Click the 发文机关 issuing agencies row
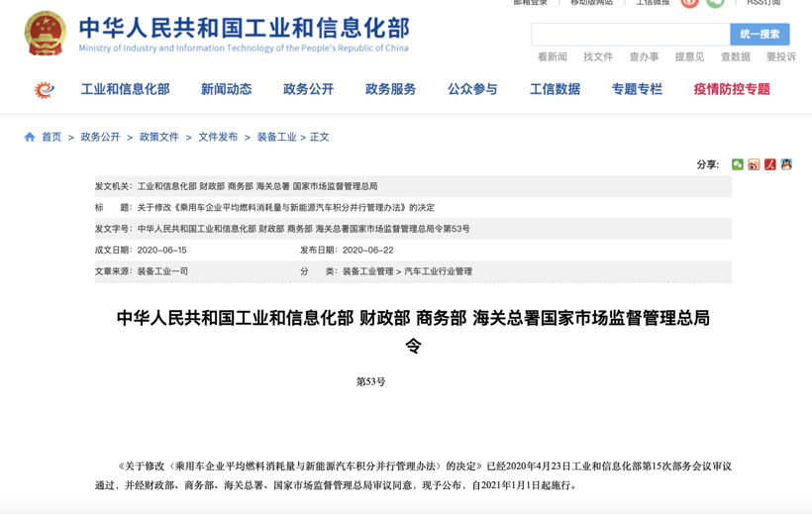812x514 pixels. 413,186
